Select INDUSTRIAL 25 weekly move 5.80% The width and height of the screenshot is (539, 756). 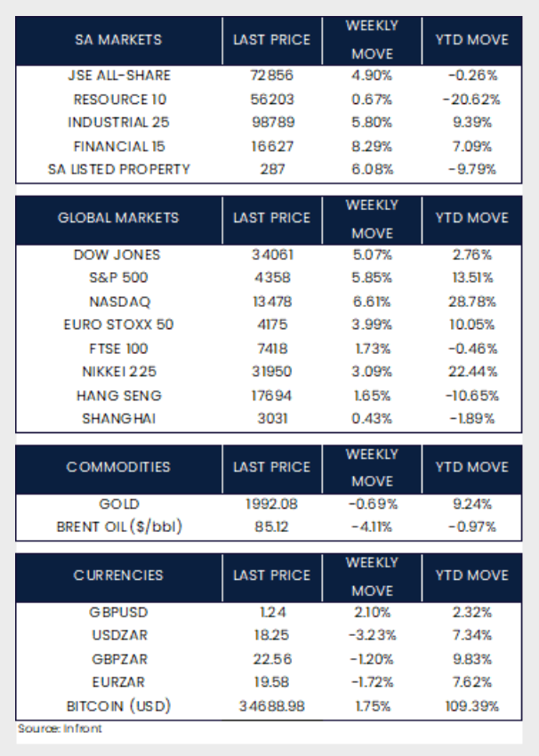[371, 123]
